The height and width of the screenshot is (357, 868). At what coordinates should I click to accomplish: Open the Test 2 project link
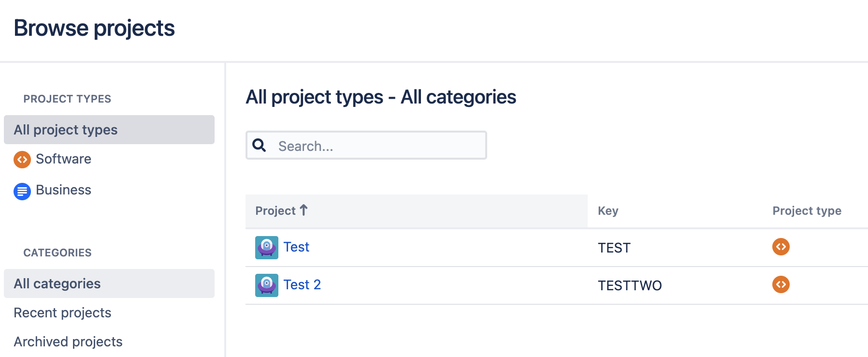(x=302, y=284)
